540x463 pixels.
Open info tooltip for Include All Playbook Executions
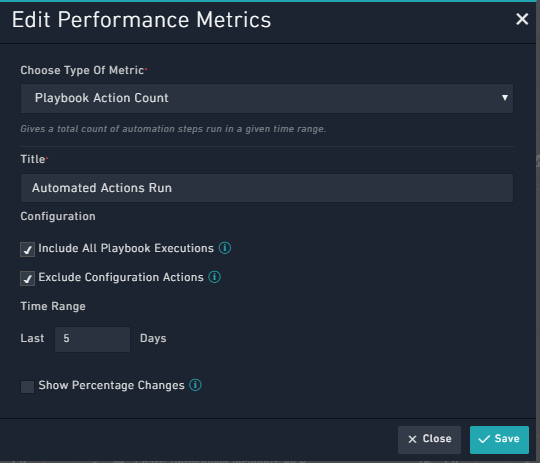pyautogui.click(x=225, y=248)
